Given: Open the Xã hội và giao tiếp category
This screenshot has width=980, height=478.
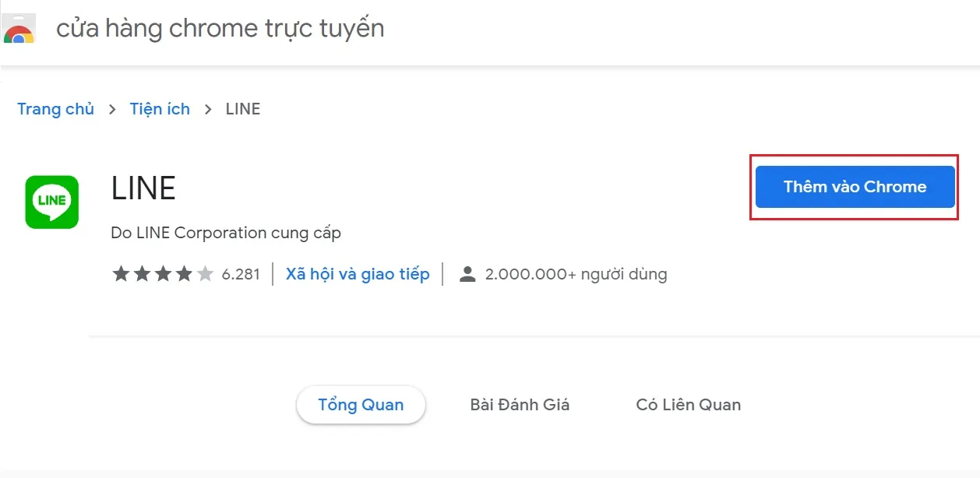Looking at the screenshot, I should pos(358,273).
